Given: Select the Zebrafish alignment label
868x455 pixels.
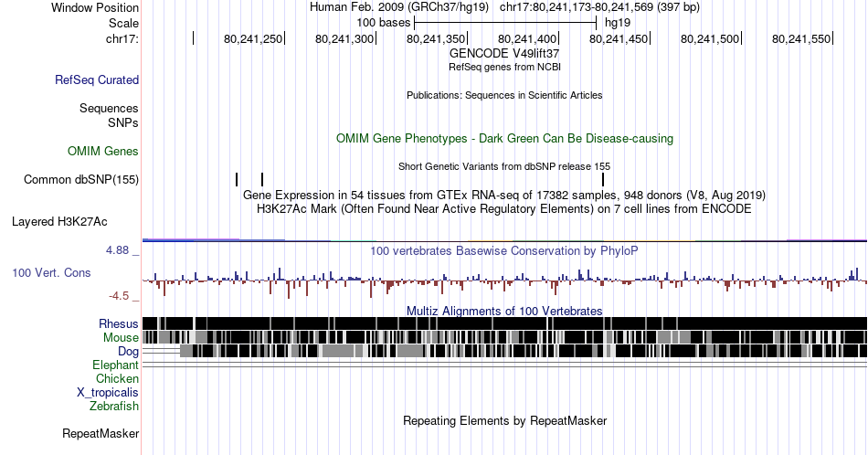Looking at the screenshot, I should 114,406.
